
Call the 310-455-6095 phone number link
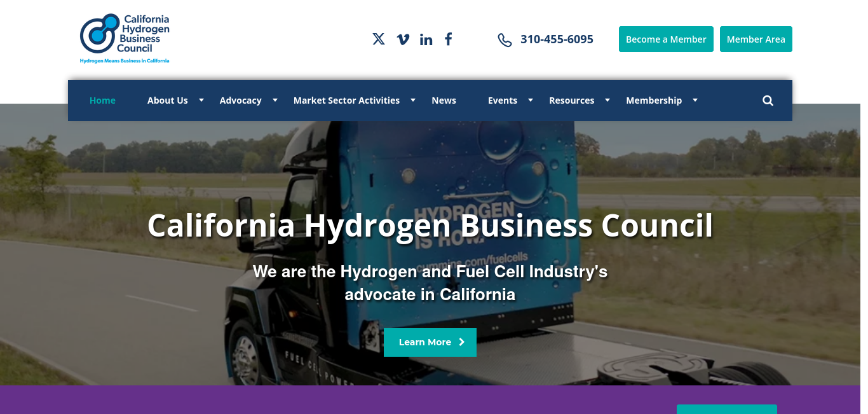[x=557, y=39]
